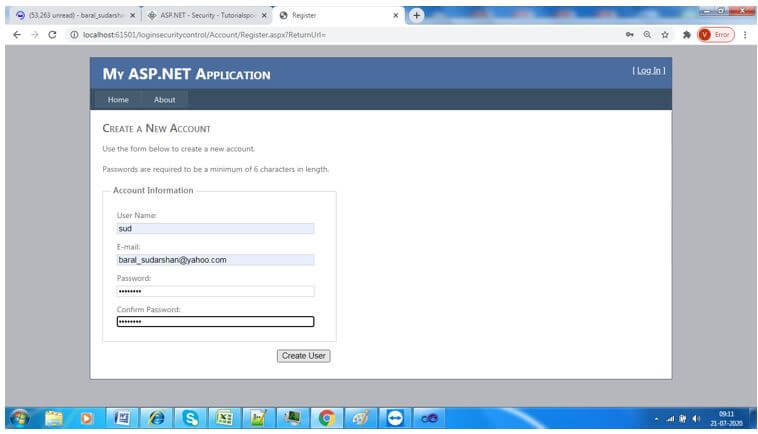Click the zoom magnifier icon in address bar
Viewport: 758px width, 434px height.
(x=647, y=35)
